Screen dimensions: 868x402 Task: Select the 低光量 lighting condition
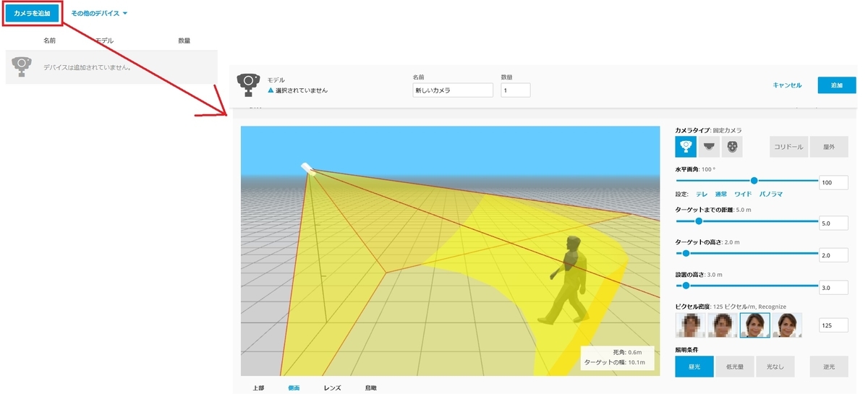(x=735, y=367)
